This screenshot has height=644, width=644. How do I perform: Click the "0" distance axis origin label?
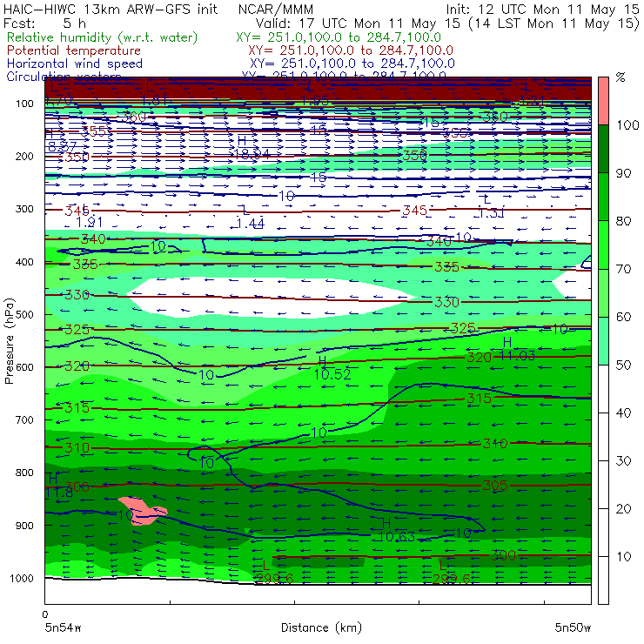tap(44, 614)
